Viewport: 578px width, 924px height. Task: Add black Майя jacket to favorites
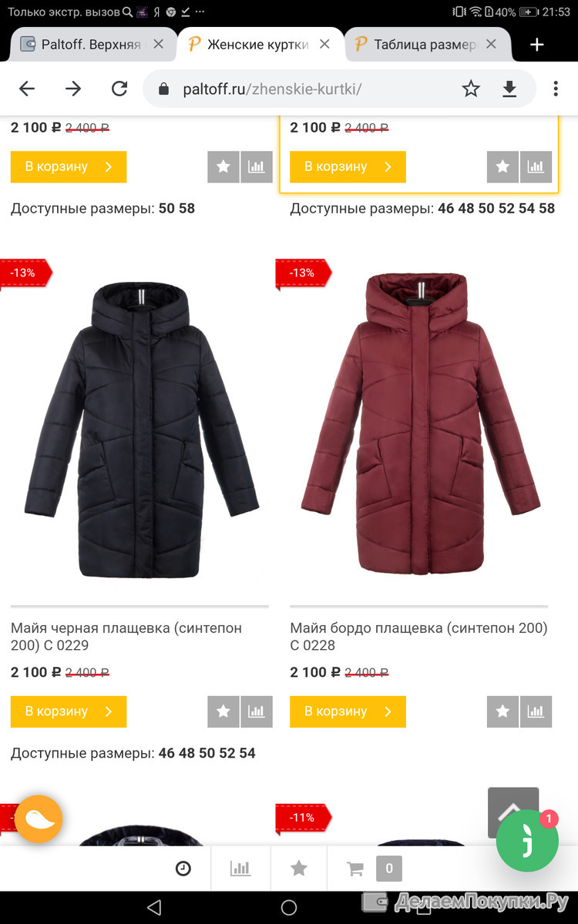pyautogui.click(x=223, y=711)
